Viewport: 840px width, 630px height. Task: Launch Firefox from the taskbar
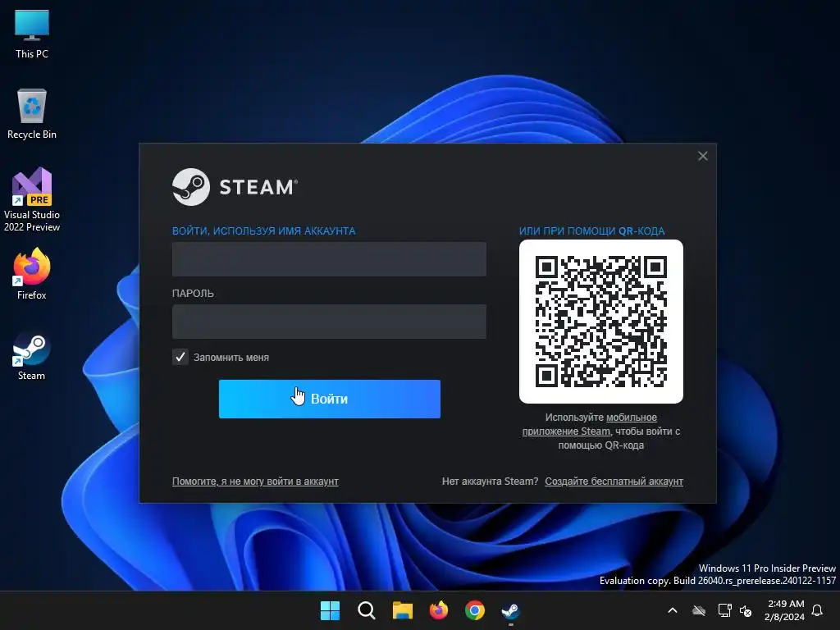pyautogui.click(x=439, y=610)
